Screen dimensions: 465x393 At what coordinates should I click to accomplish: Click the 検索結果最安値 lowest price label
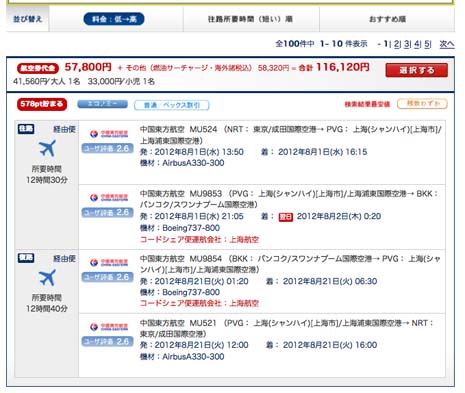click(x=367, y=104)
